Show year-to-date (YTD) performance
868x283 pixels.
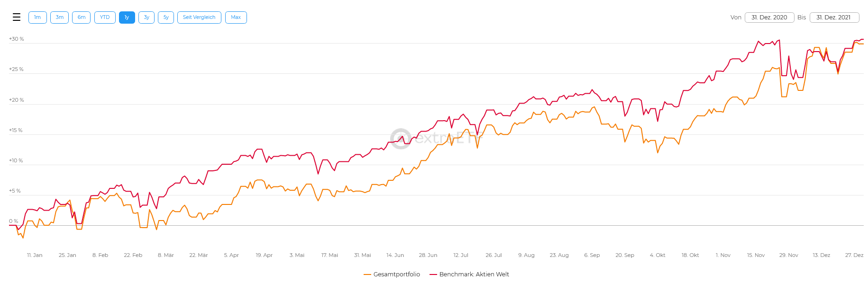point(105,18)
